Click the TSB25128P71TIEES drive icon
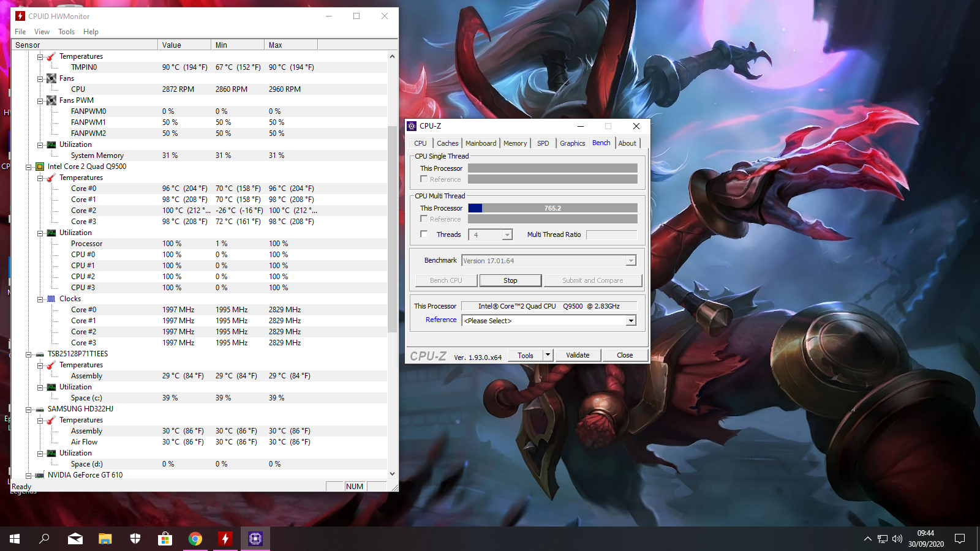The height and width of the screenshot is (551, 980). 40,354
